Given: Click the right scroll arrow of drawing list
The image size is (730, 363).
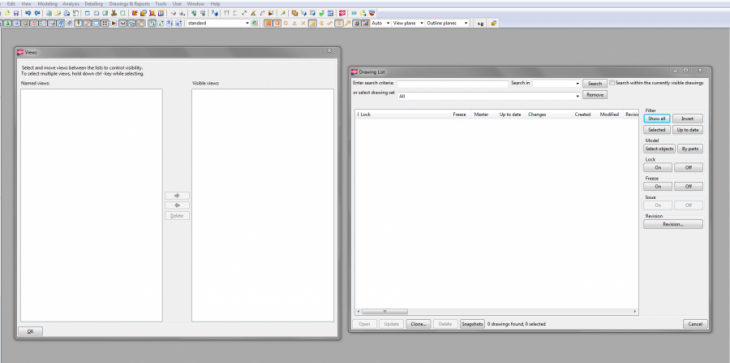Looking at the screenshot, I should point(635,311).
